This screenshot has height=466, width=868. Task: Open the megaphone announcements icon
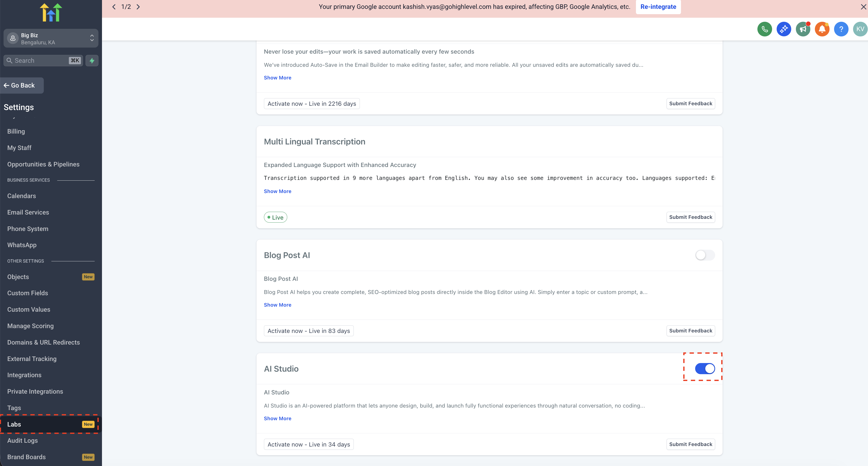803,29
